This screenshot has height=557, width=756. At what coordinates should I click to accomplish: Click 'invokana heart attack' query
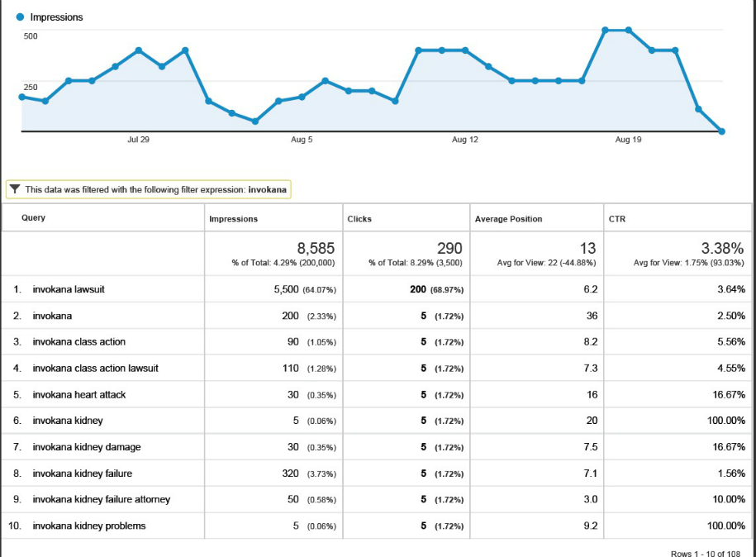(79, 395)
